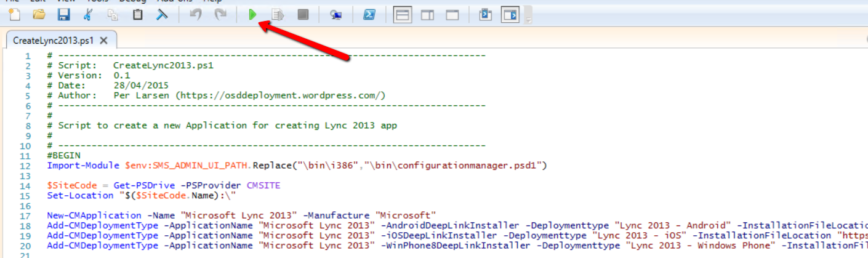Image resolution: width=868 pixels, height=258 pixels.
Task: Start PowerShell.exe in a separate window
Action: (x=369, y=15)
